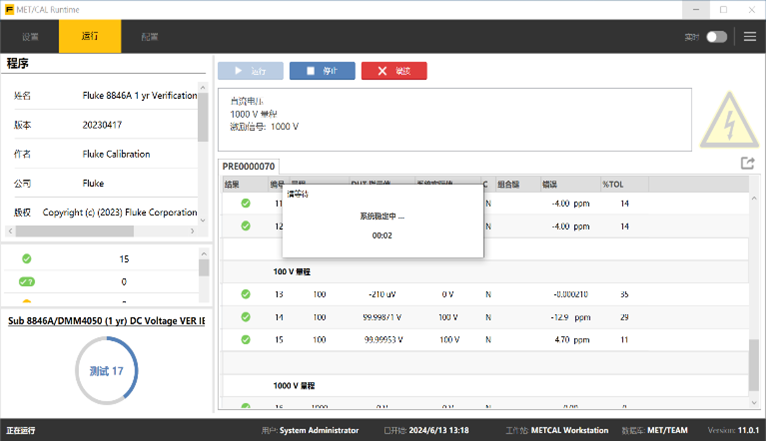Click the -12.9 ppm error value
Viewport: 766px width, 441px height.
click(x=571, y=317)
